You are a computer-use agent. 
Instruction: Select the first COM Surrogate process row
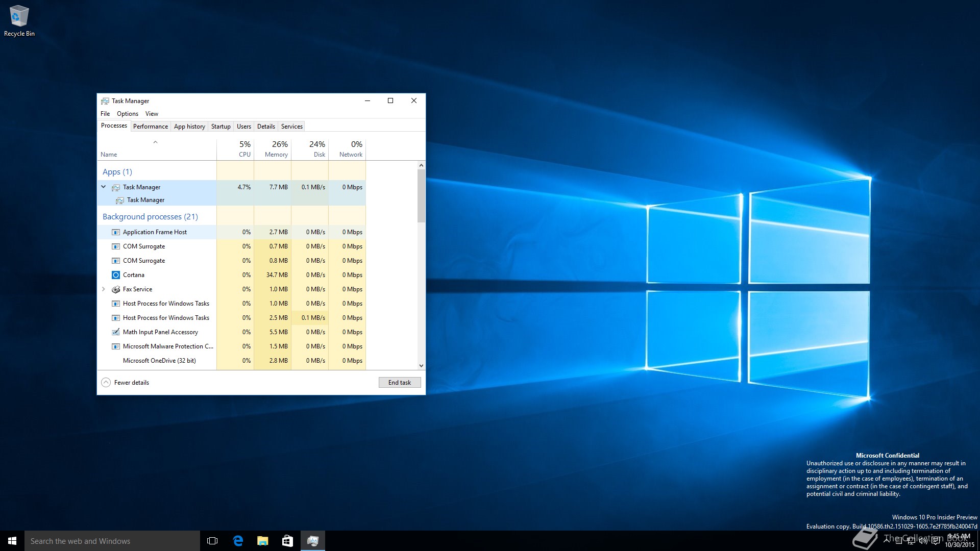point(231,246)
